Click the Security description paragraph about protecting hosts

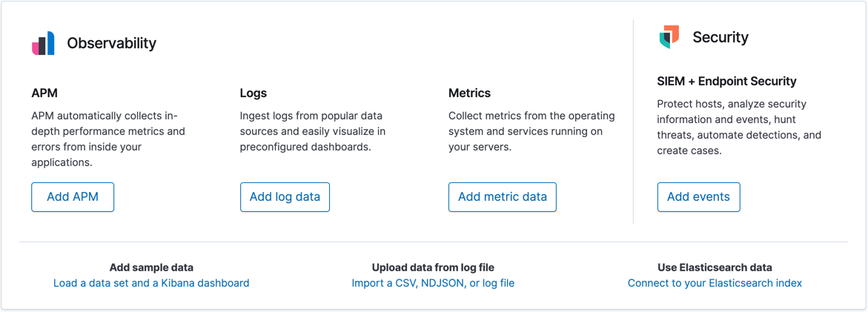(x=738, y=127)
